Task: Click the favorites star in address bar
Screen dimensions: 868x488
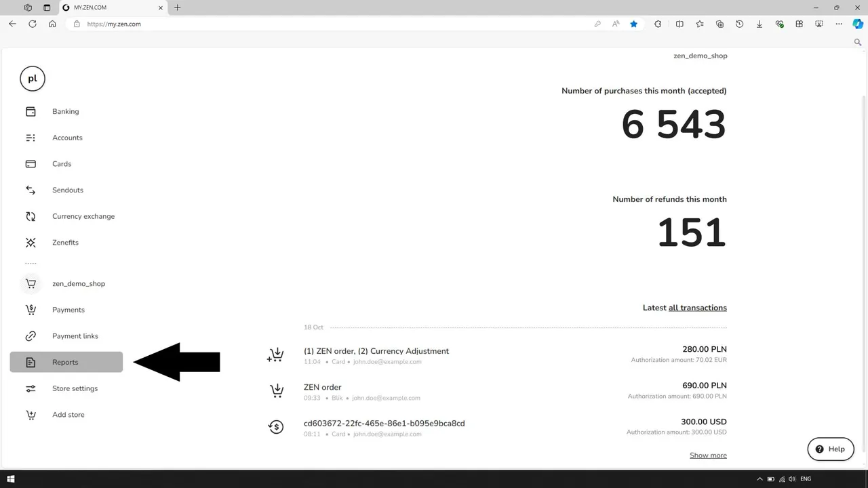Action: (x=634, y=24)
